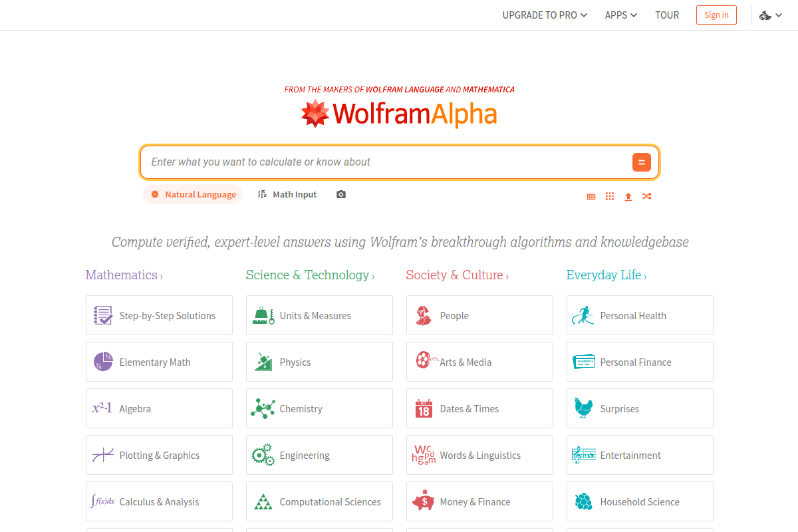Click the Units & Measures scale icon

click(x=263, y=315)
